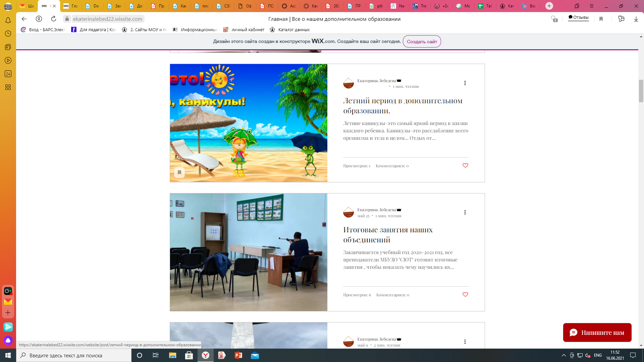Like the summer period post with the heart
Viewport: 644px width, 362px height.
[465, 165]
